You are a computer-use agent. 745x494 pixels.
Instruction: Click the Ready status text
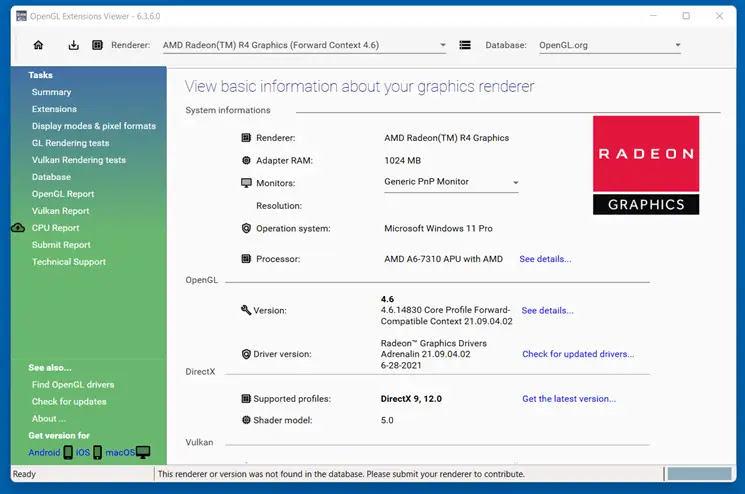pos(24,474)
